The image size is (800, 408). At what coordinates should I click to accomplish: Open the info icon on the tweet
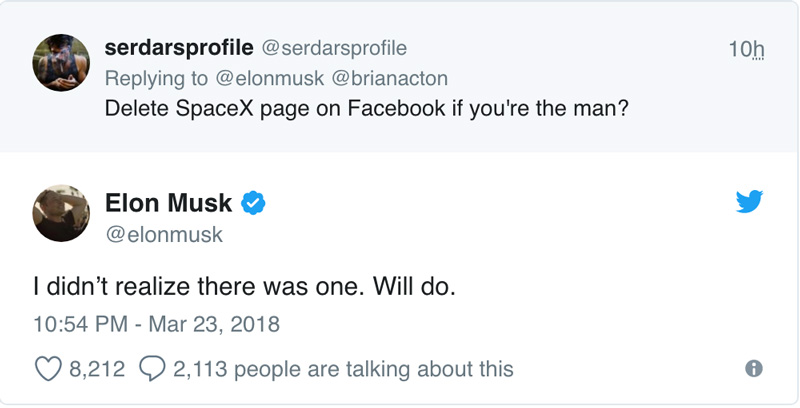pyautogui.click(x=755, y=369)
